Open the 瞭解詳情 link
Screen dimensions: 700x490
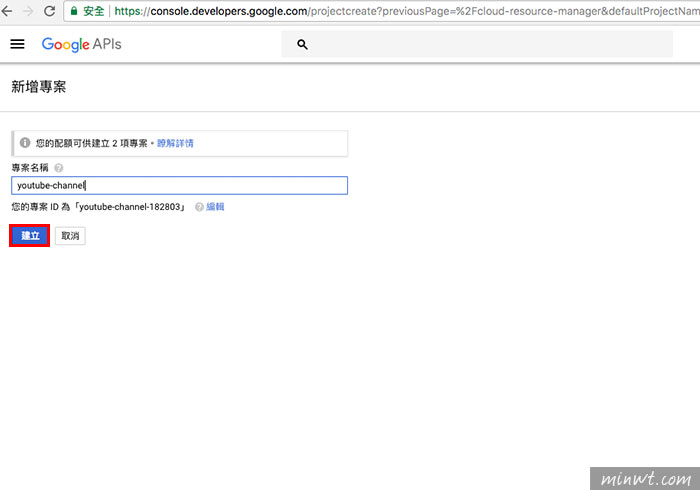click(175, 143)
